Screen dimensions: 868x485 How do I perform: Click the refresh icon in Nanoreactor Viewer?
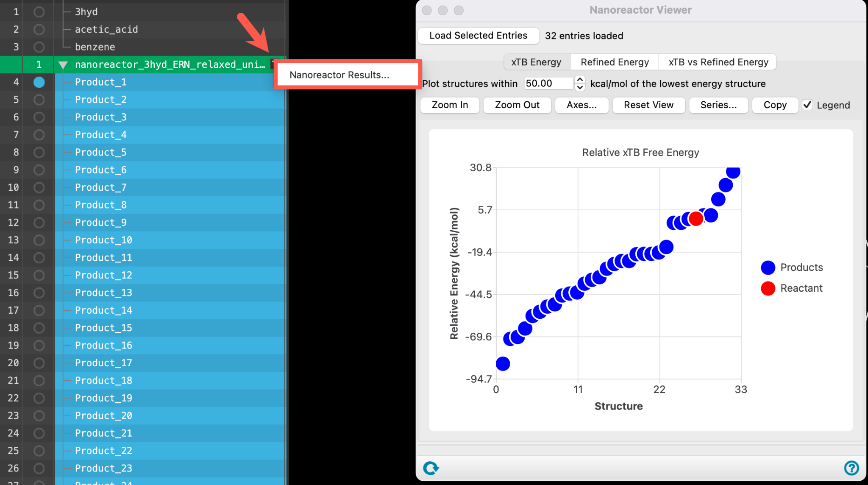tap(431, 468)
